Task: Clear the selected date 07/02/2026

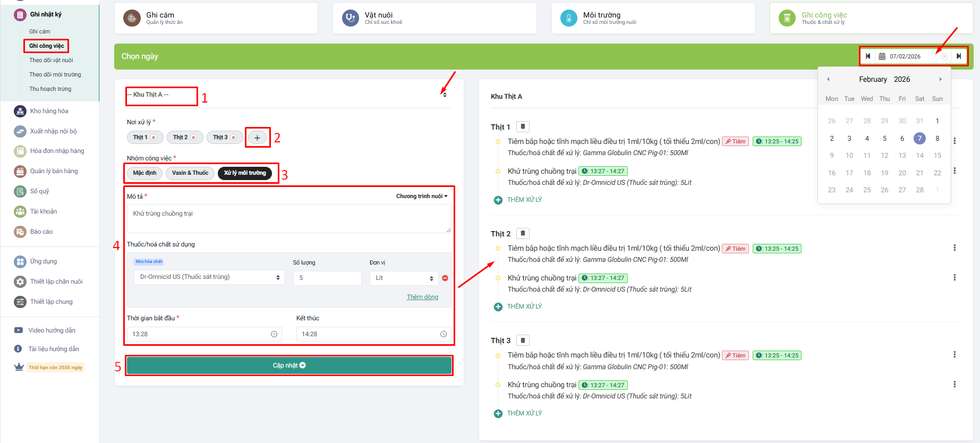Action: 944,56
